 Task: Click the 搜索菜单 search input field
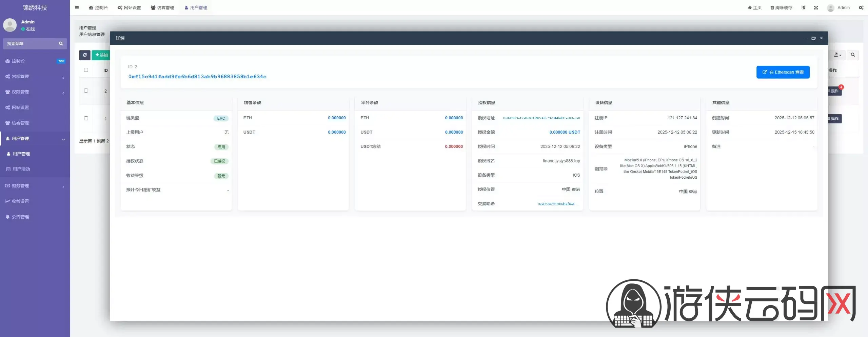(31, 43)
